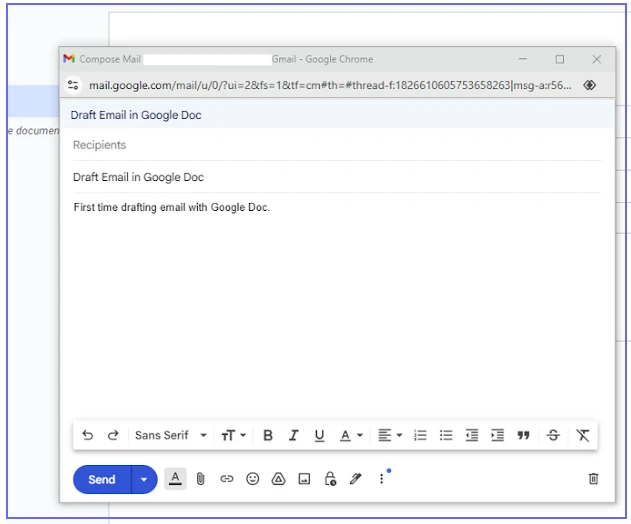Open the text color picker

tap(351, 435)
